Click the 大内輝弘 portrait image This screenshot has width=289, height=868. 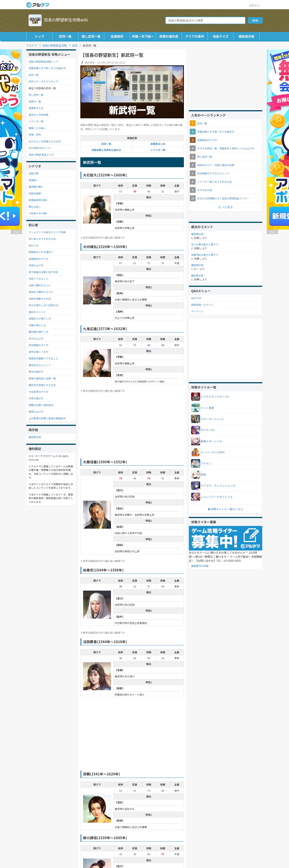[97, 290]
